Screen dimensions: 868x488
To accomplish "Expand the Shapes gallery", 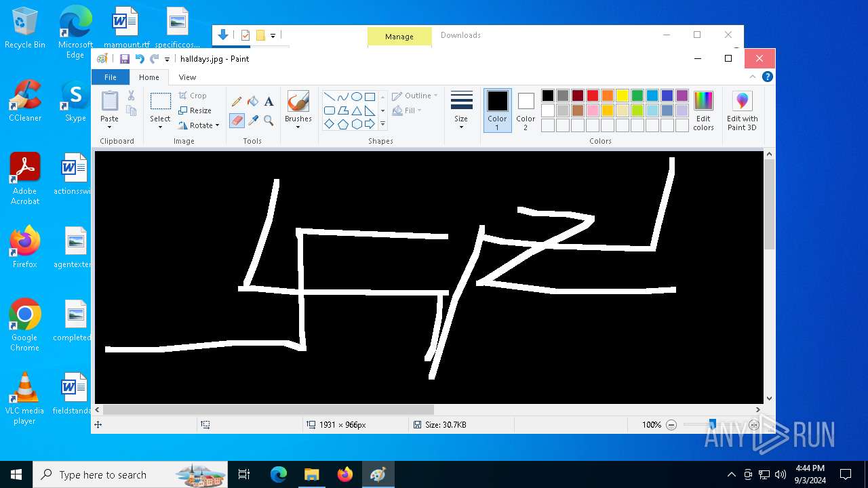I will click(x=382, y=124).
